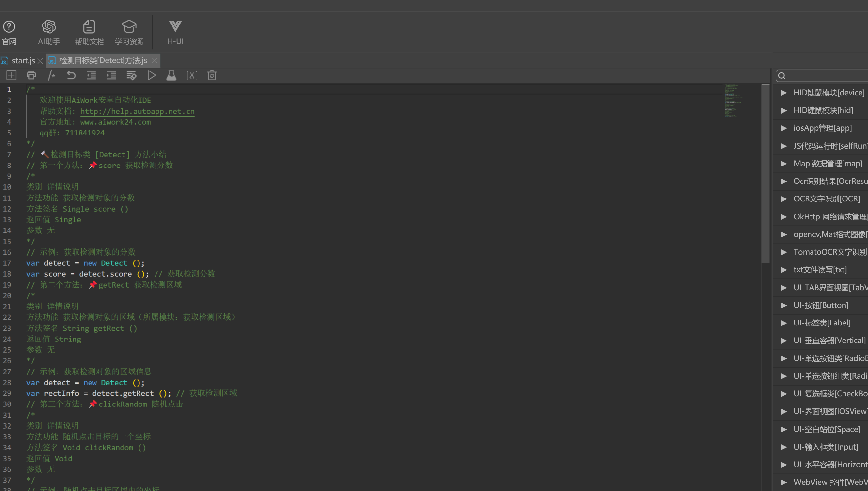The image size is (868, 491).
Task: Select txt文件读写[txt] tree item
Action: pyautogui.click(x=820, y=270)
